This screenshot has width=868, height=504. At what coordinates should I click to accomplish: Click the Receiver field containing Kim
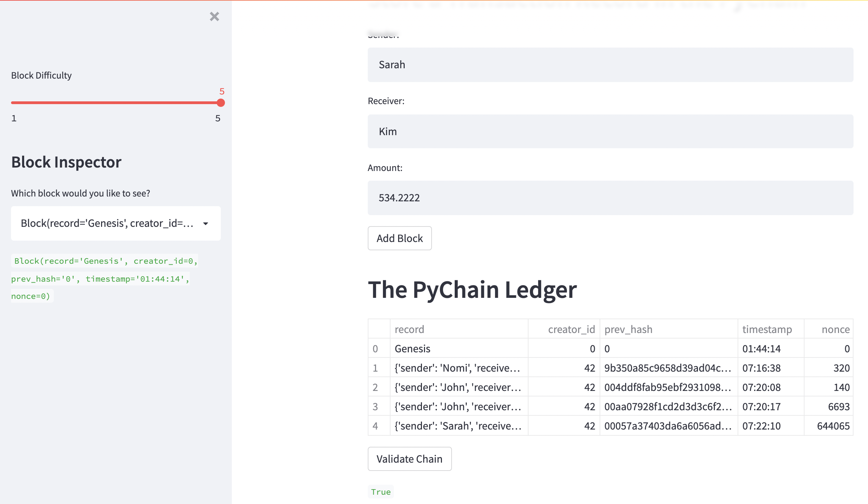610,131
